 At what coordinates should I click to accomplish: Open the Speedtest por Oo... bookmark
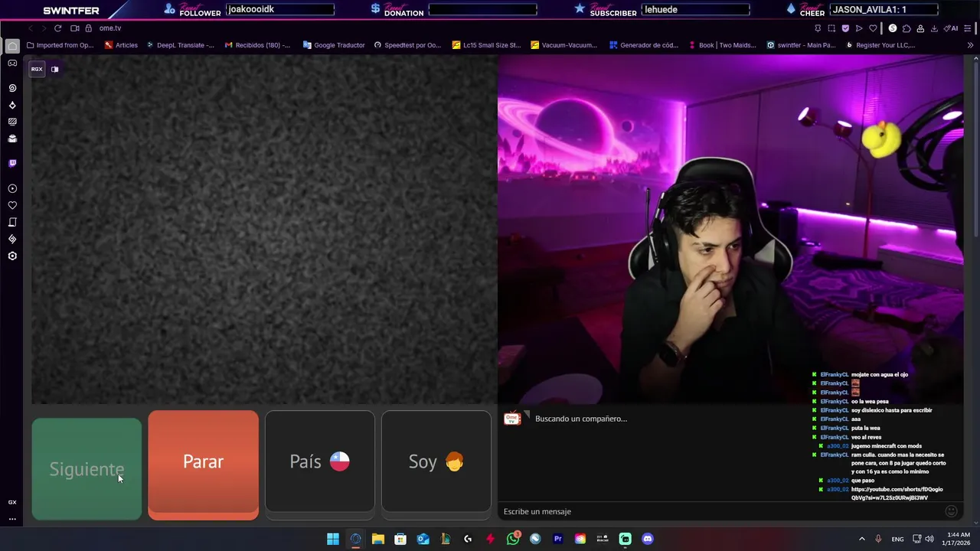pos(407,45)
